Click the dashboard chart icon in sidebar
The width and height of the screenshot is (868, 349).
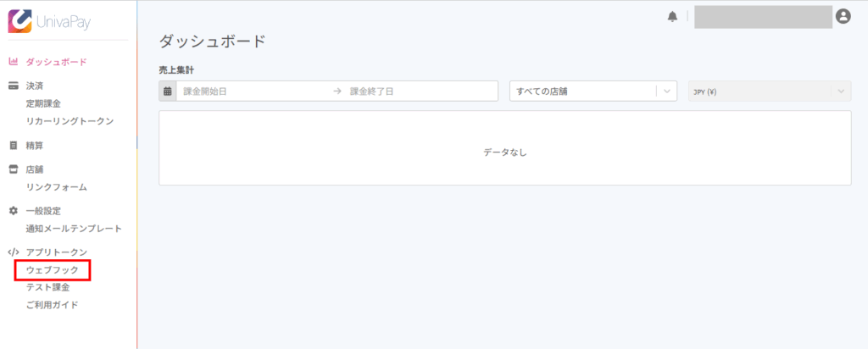click(14, 62)
